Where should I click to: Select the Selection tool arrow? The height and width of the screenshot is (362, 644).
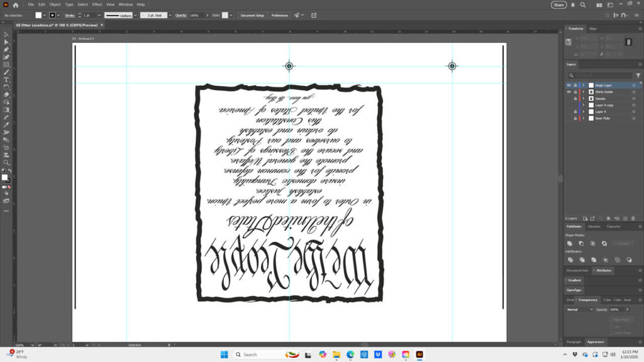6,35
